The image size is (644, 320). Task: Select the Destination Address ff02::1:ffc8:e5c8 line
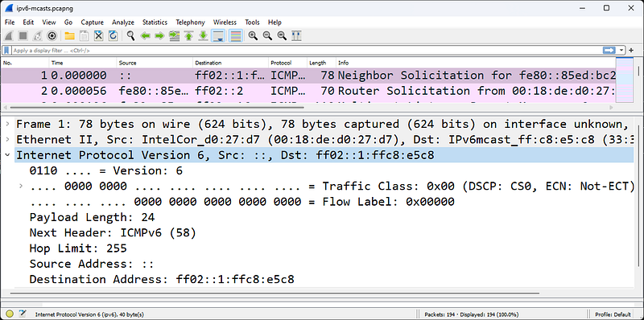pyautogui.click(x=162, y=279)
